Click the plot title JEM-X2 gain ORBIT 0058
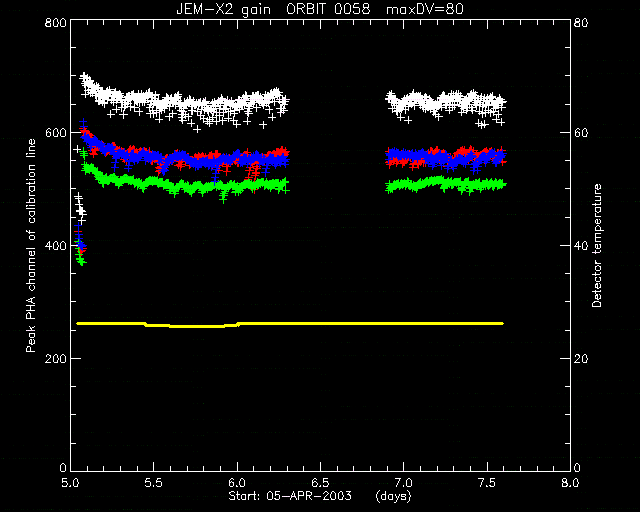This screenshot has width=640, height=512. coord(273,9)
